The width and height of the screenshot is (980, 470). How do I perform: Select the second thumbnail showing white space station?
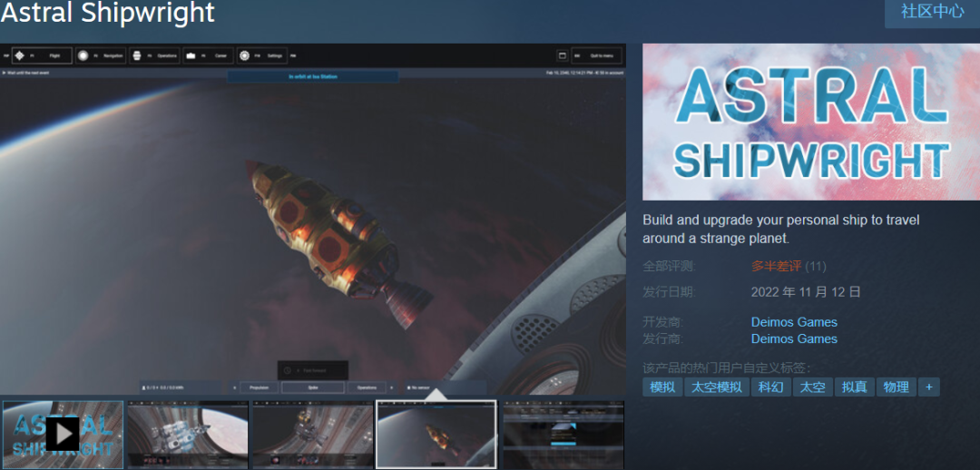click(188, 435)
